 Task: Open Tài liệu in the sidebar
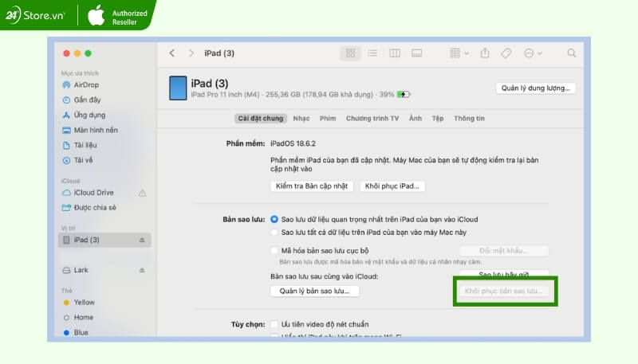(x=85, y=145)
